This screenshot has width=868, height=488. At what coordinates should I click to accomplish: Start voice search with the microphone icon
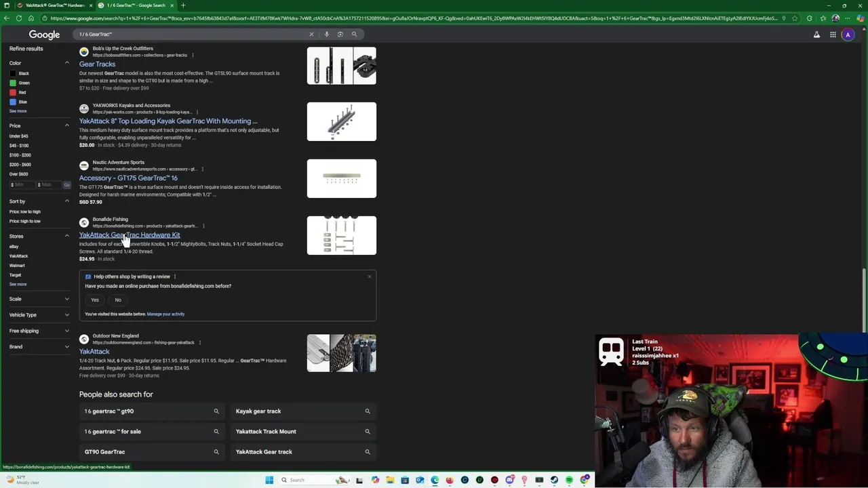click(326, 34)
